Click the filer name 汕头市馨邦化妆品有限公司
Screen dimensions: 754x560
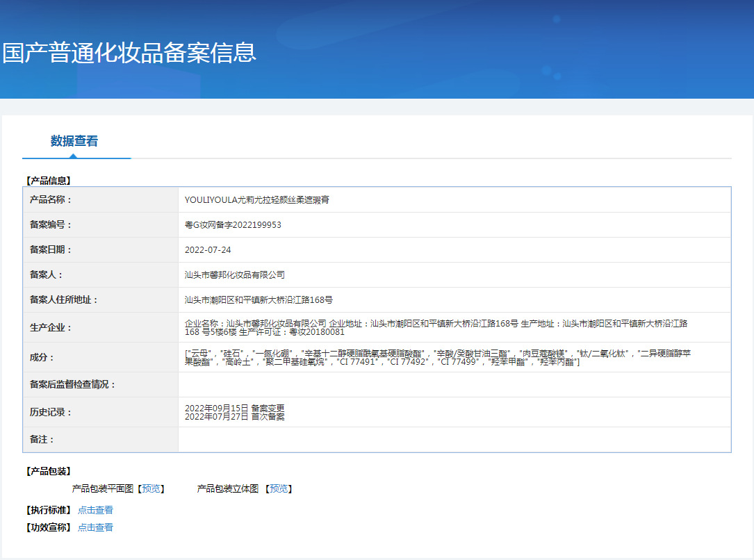pyautogui.click(x=235, y=275)
